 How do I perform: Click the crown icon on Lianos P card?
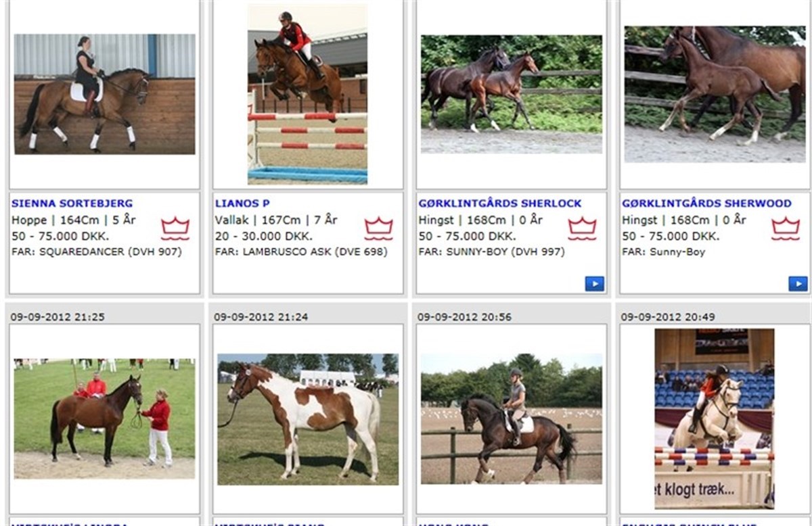(x=379, y=229)
